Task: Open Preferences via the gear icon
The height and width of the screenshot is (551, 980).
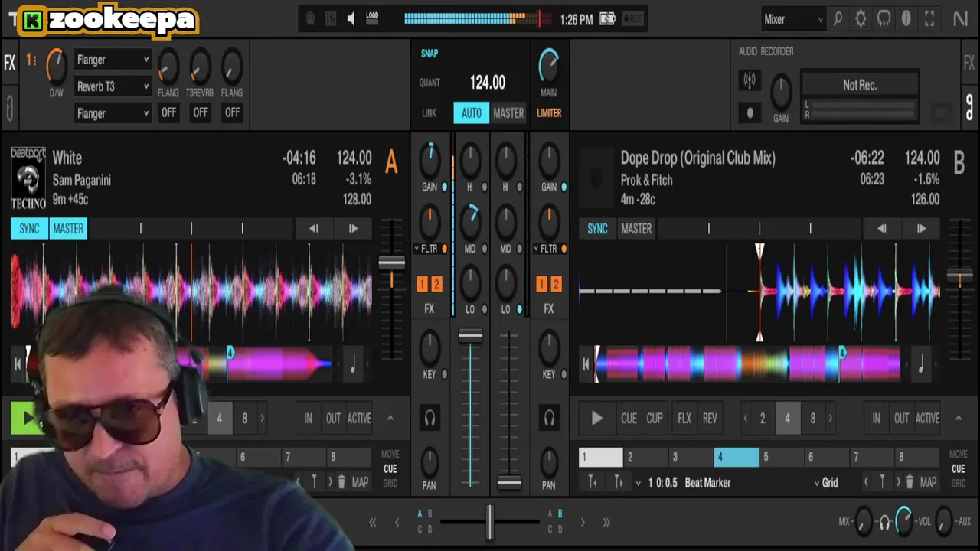Action: [861, 19]
